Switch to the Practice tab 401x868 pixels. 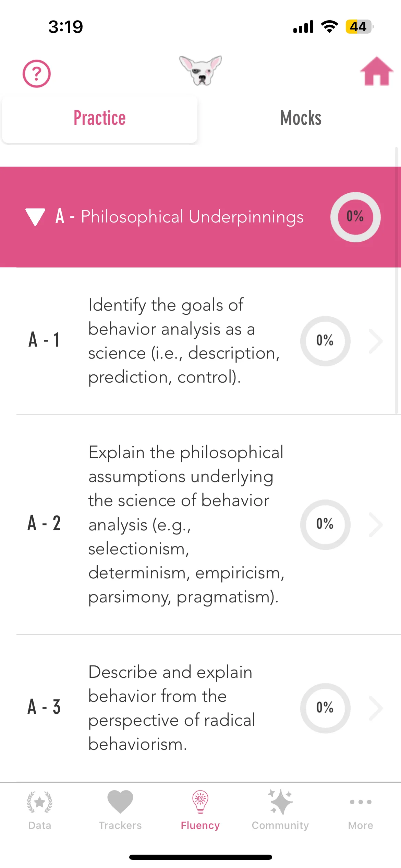(100, 119)
